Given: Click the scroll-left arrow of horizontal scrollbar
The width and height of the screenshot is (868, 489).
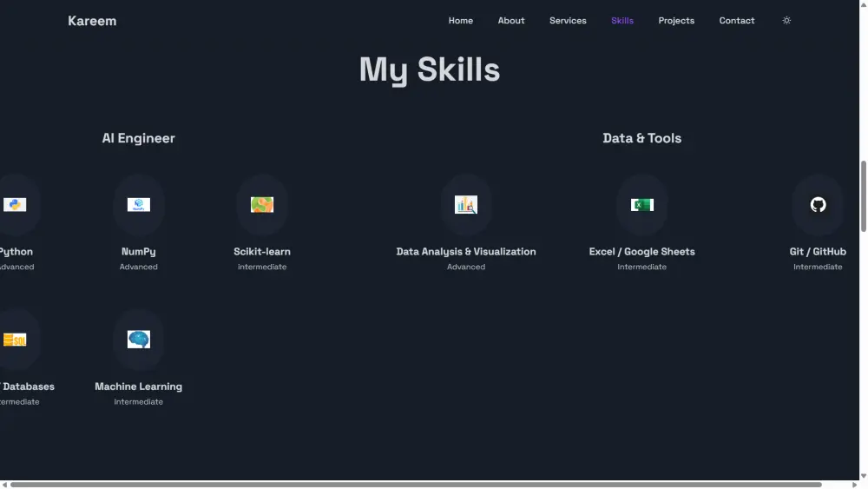Looking at the screenshot, I should (4, 485).
